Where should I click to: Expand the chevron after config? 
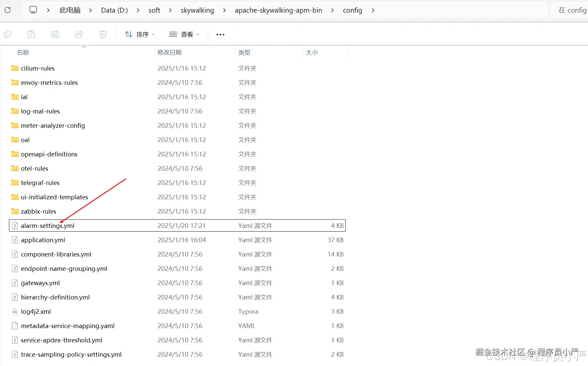click(x=373, y=10)
